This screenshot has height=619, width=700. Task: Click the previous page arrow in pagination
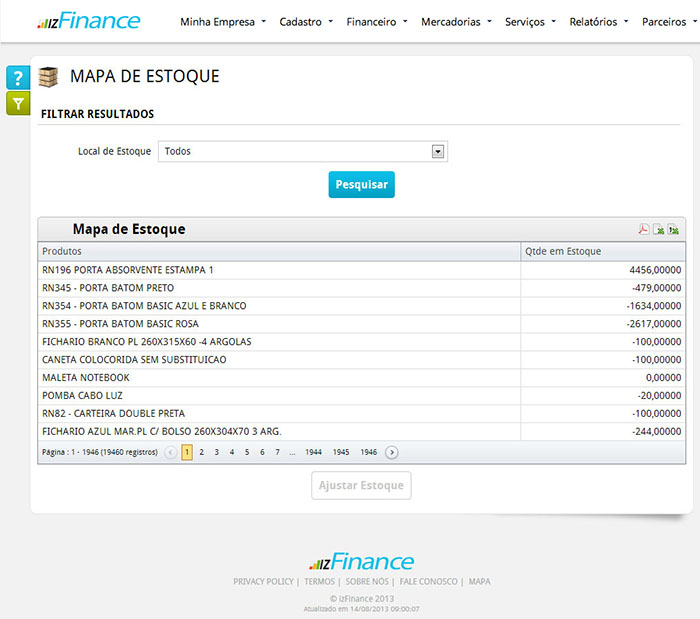pyautogui.click(x=171, y=452)
